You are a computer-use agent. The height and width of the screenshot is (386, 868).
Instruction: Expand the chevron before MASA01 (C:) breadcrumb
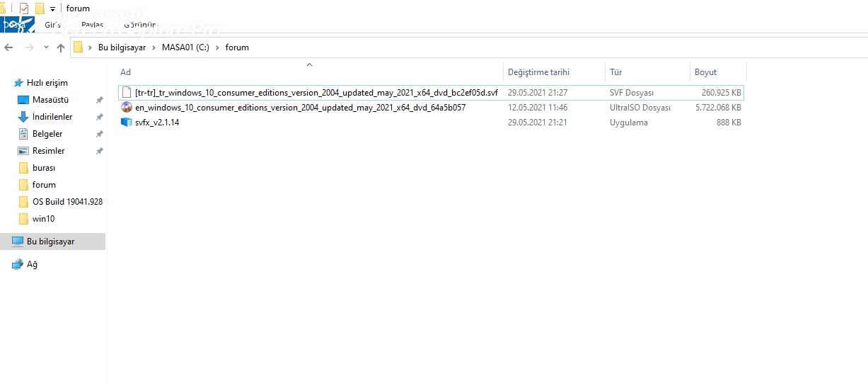click(x=154, y=47)
